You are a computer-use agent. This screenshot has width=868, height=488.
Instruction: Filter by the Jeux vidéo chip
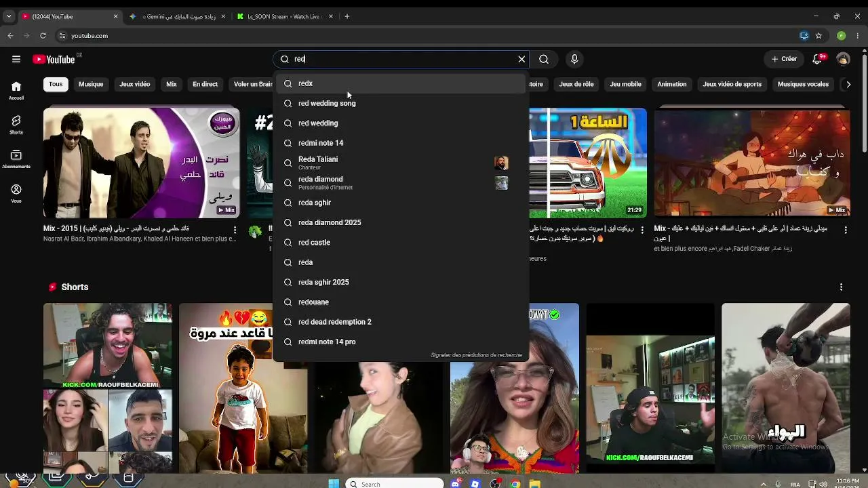click(134, 84)
